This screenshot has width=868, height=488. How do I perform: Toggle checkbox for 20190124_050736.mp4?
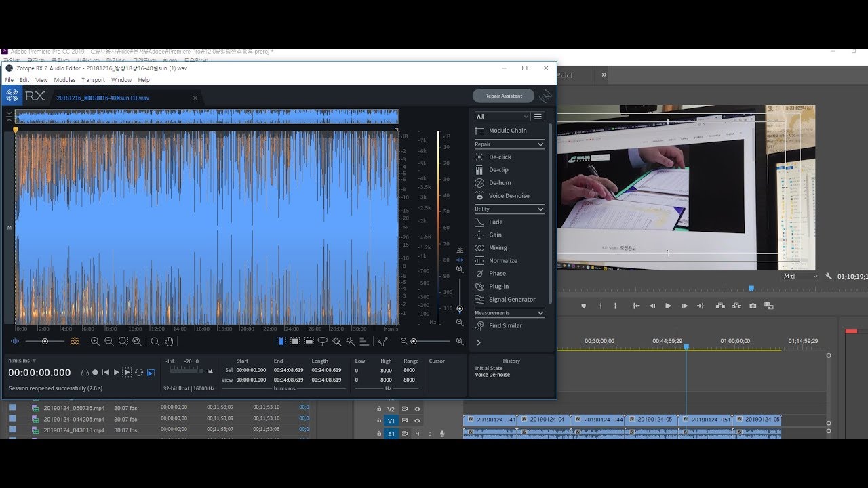(x=12, y=407)
